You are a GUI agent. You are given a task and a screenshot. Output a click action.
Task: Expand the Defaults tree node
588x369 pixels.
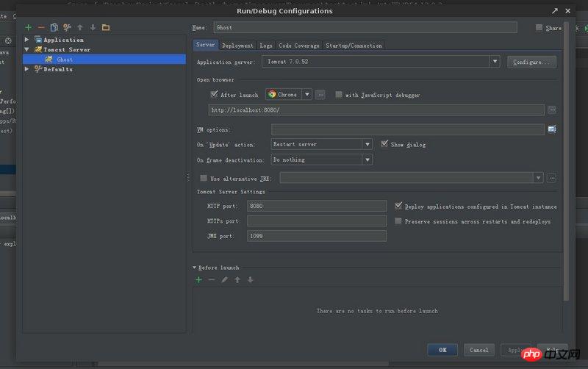[26, 69]
